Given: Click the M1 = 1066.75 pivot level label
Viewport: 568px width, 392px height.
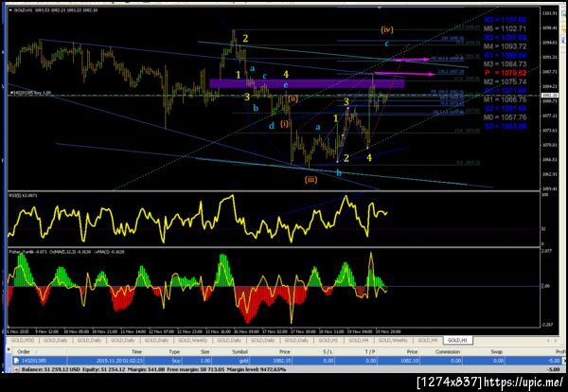Looking at the screenshot, I should 505,99.
